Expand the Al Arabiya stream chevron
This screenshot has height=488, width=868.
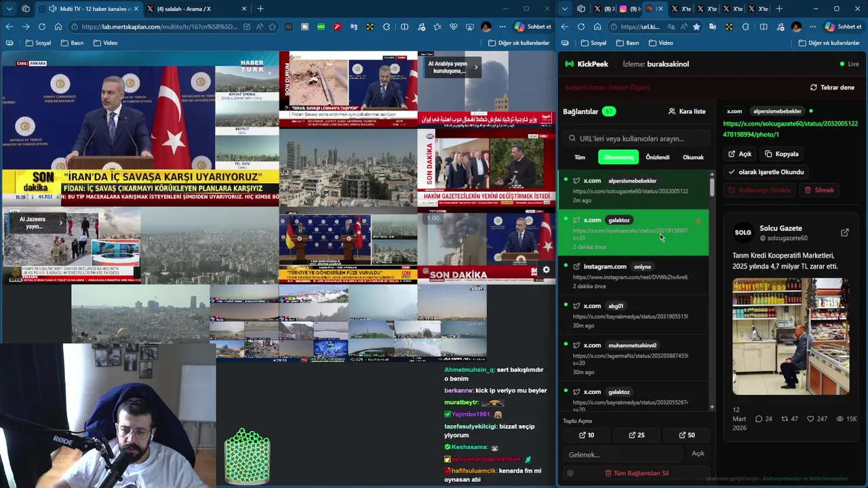(476, 67)
